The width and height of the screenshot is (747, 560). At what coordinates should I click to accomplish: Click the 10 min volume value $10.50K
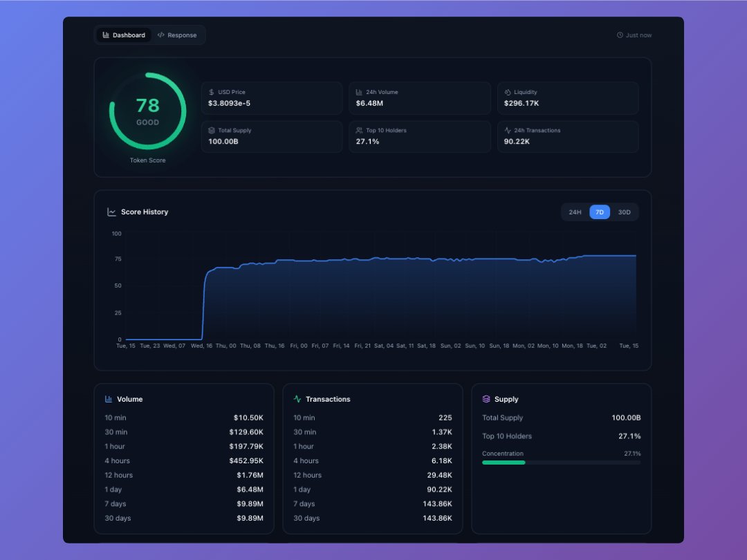(x=248, y=418)
